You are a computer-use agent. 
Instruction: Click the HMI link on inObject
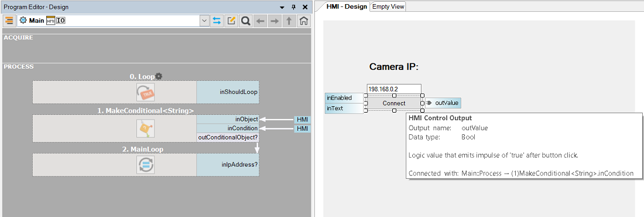point(302,120)
